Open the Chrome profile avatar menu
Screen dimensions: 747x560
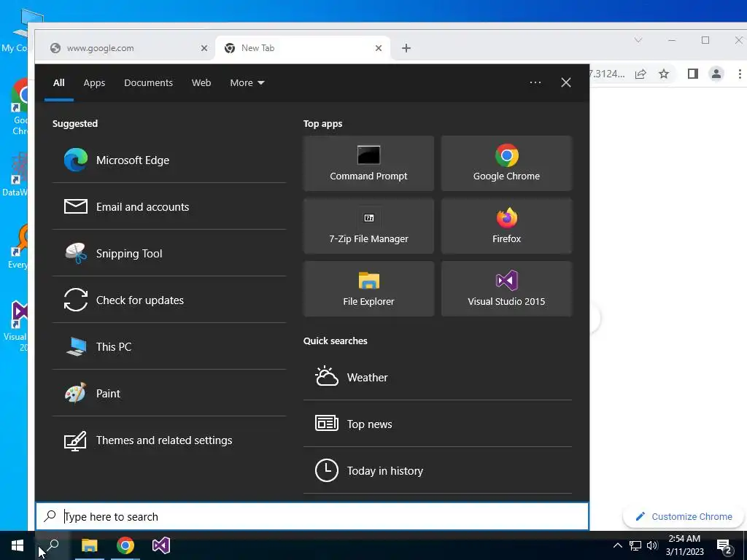(x=716, y=74)
